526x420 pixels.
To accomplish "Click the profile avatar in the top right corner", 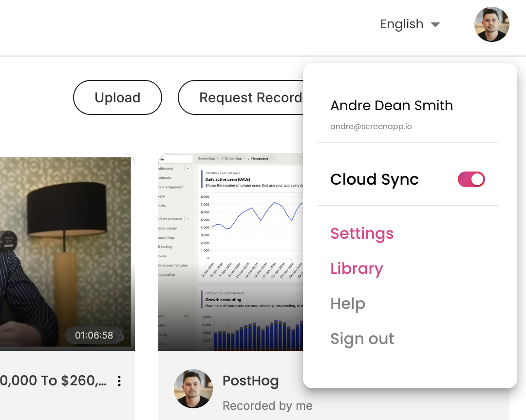I will [x=492, y=24].
